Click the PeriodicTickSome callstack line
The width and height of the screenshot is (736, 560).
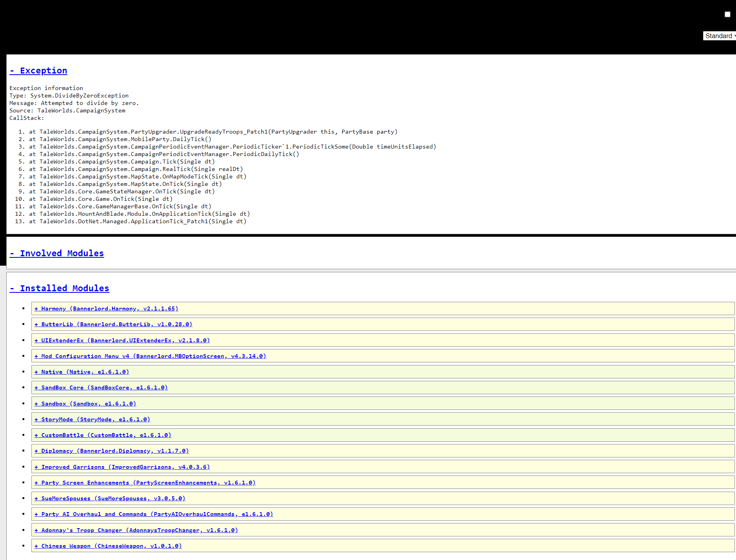233,147
